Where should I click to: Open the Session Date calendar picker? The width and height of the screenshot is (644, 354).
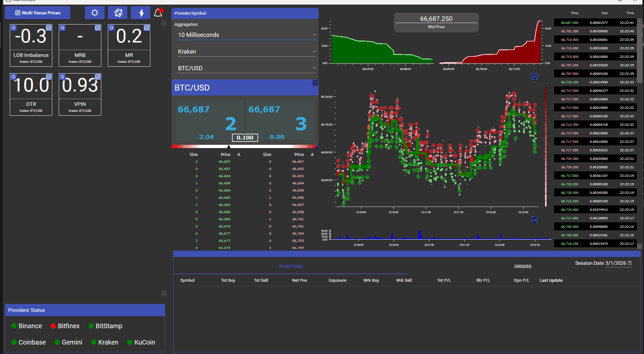point(630,263)
